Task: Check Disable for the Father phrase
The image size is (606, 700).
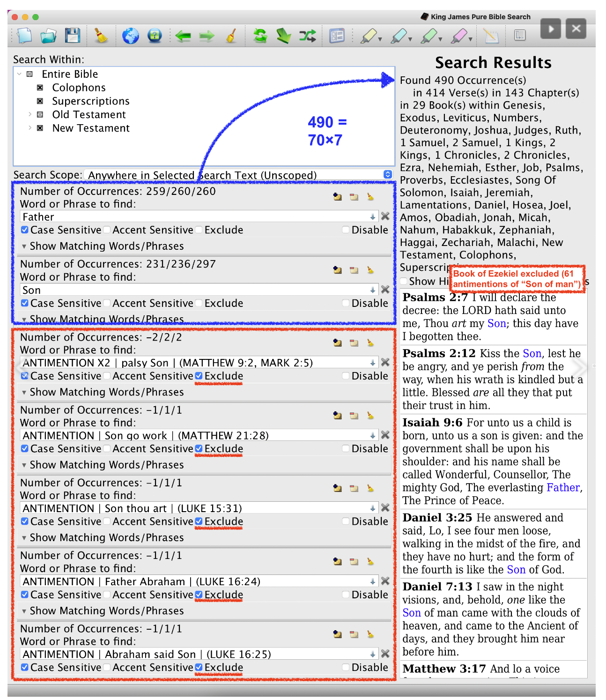Action: 346,230
